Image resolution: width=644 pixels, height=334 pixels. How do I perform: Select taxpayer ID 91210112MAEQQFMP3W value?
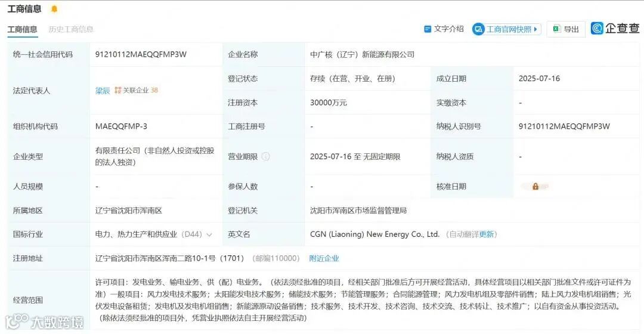coord(564,126)
